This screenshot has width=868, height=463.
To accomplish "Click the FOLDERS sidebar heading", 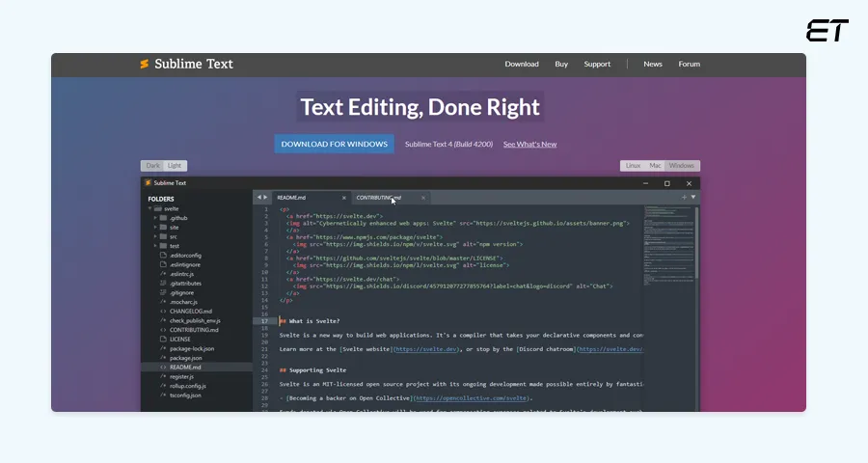I will click(x=160, y=199).
